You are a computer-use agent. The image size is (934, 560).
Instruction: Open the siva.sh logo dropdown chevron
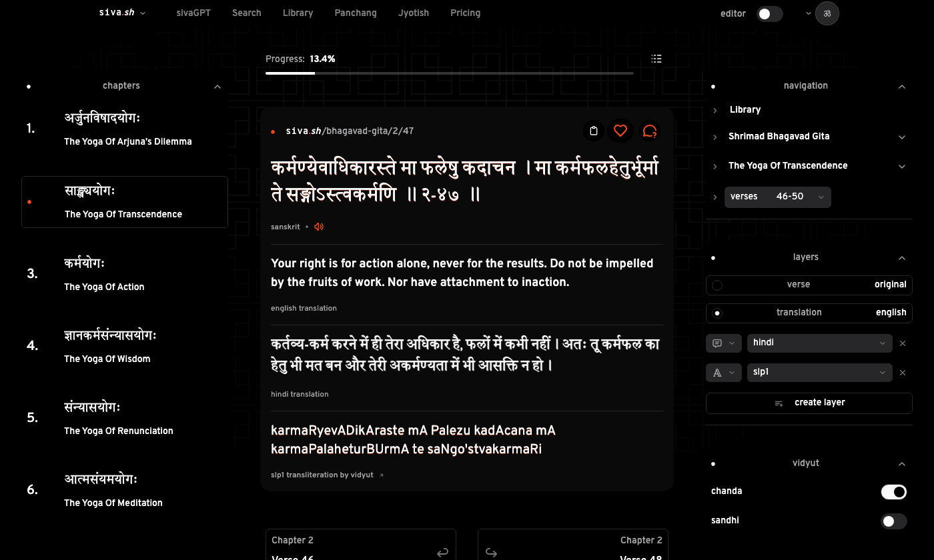(x=143, y=13)
